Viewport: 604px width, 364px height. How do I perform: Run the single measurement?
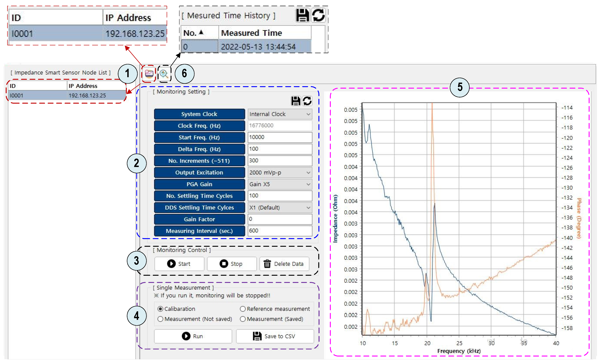[x=193, y=336]
